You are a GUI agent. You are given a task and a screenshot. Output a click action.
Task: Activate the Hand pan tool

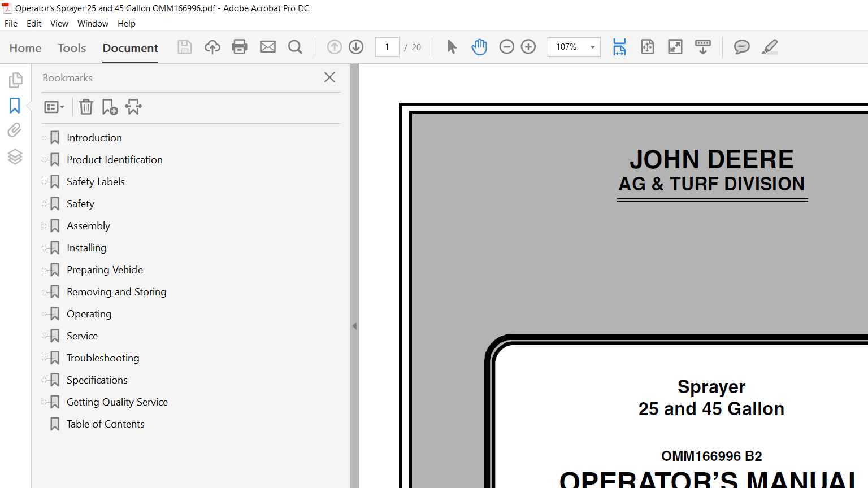[479, 47]
